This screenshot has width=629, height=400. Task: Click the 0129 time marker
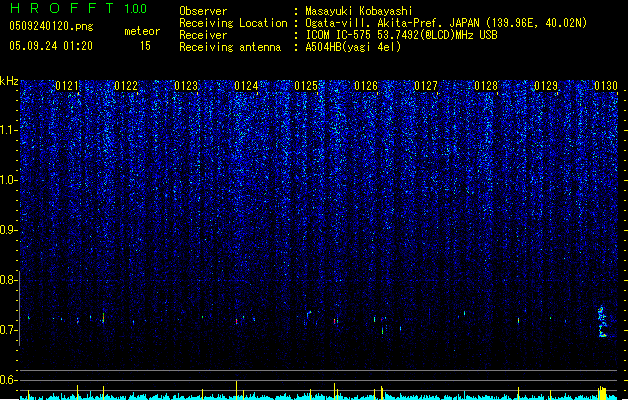[x=546, y=86]
